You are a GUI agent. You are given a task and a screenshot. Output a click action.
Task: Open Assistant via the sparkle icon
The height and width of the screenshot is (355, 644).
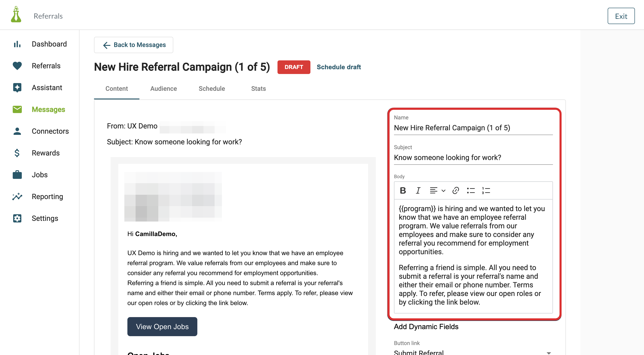[x=17, y=88]
